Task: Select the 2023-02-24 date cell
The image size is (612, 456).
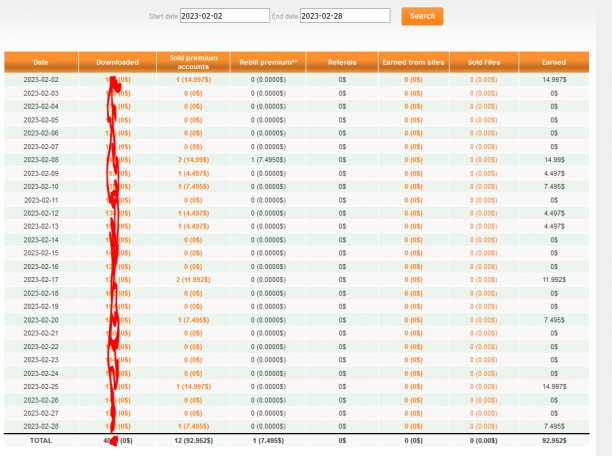Action: pyautogui.click(x=41, y=374)
